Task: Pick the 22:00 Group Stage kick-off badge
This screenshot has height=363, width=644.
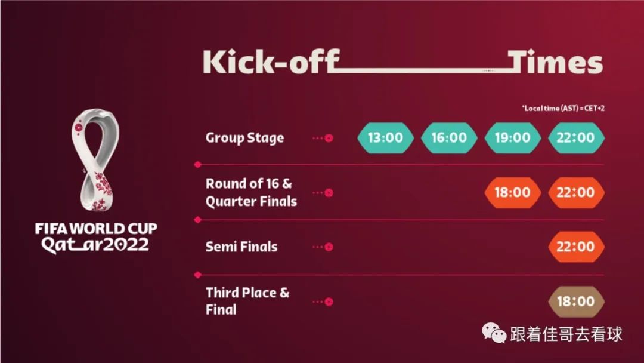Action: point(576,138)
